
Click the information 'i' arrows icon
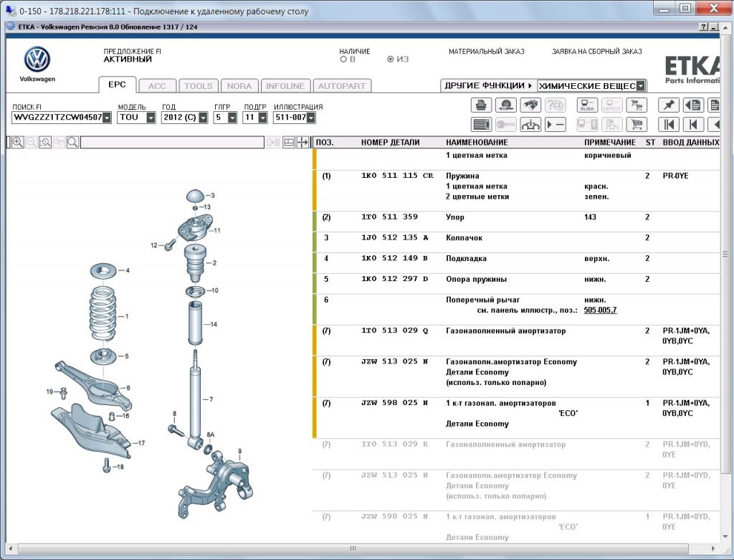(x=530, y=125)
